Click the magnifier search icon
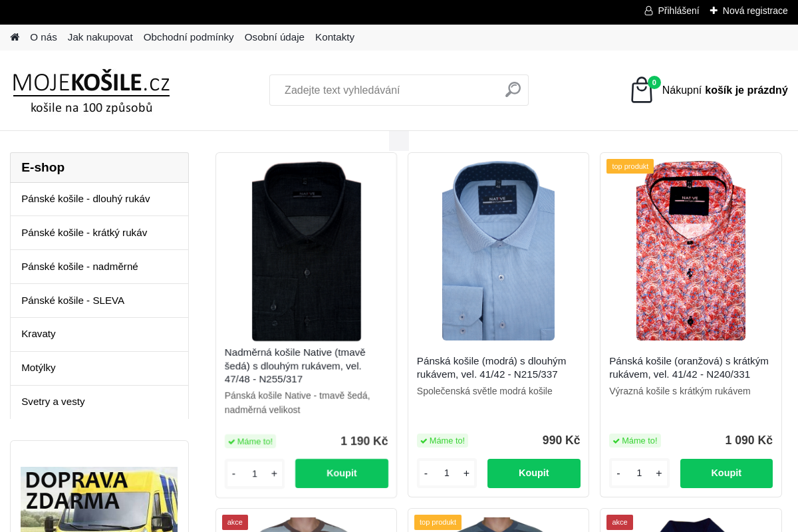The image size is (798, 532). tap(513, 90)
